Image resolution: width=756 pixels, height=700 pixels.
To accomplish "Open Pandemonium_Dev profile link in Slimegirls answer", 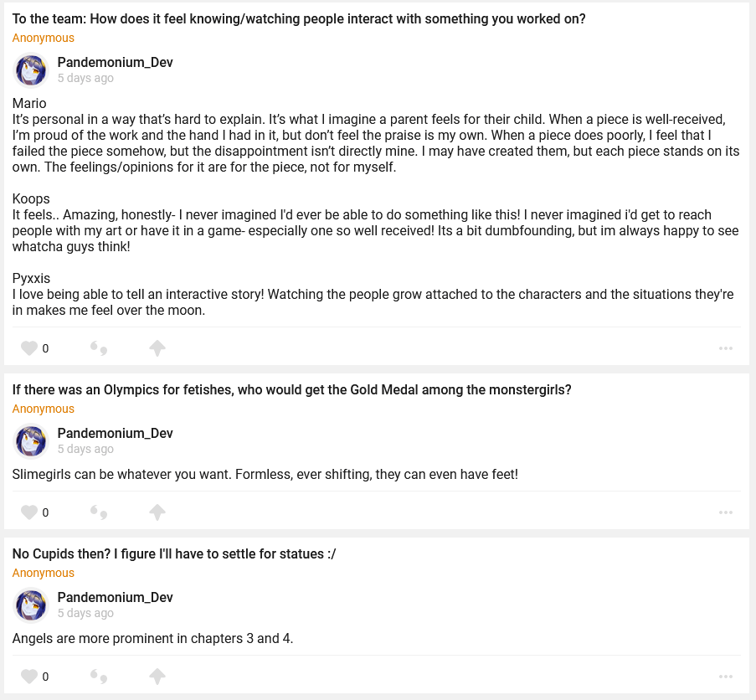I will coord(115,434).
